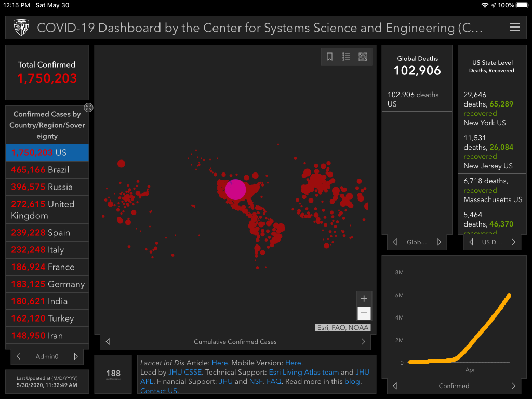Expand the Confirmed Cases panel to fullscreen
The image size is (532, 399).
point(89,108)
